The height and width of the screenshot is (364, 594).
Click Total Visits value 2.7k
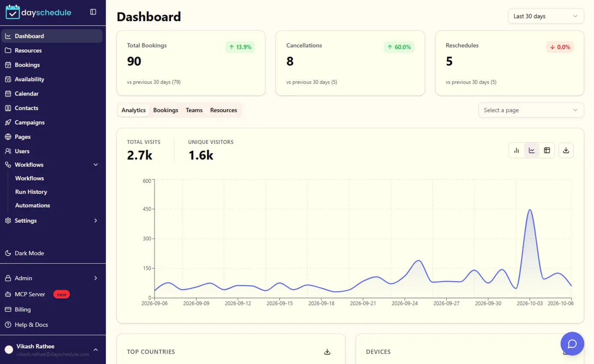click(140, 155)
